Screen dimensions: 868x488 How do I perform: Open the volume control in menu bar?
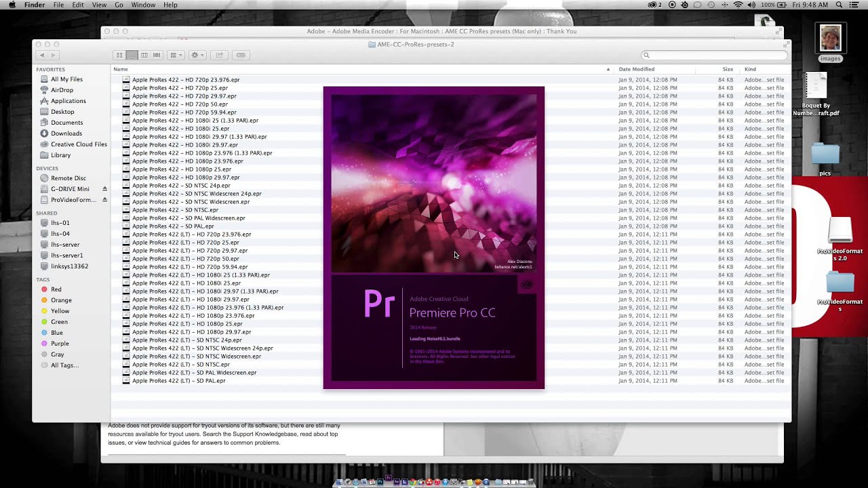tap(751, 5)
